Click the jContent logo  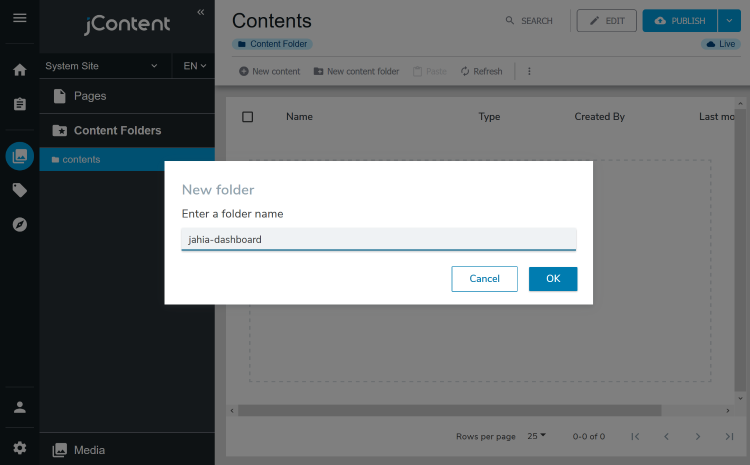tap(127, 24)
